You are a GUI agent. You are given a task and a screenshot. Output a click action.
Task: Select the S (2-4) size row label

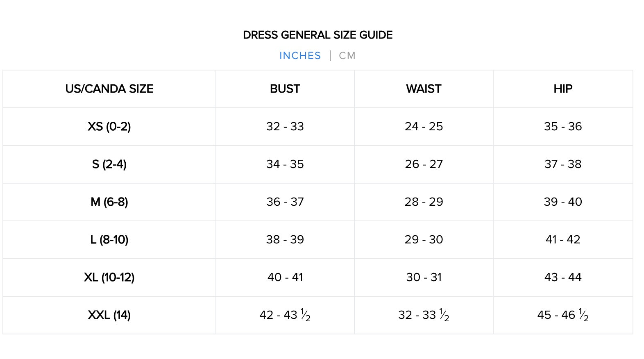click(109, 164)
